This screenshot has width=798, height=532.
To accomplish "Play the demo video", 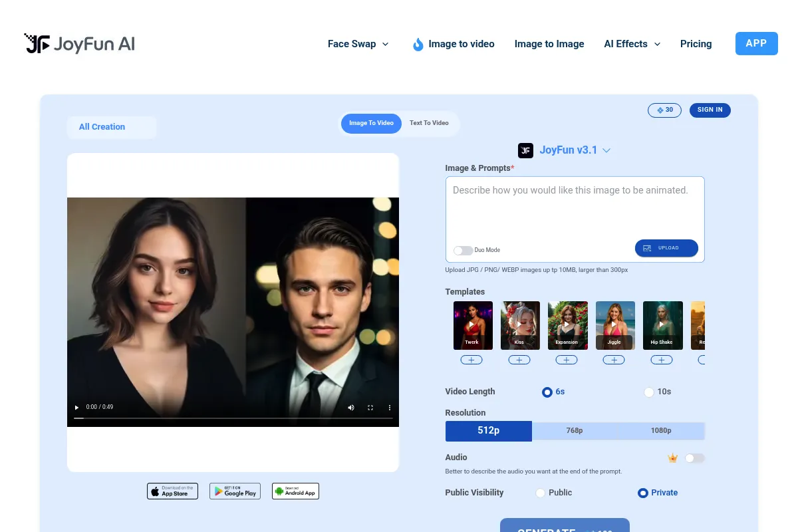I will coord(76,407).
